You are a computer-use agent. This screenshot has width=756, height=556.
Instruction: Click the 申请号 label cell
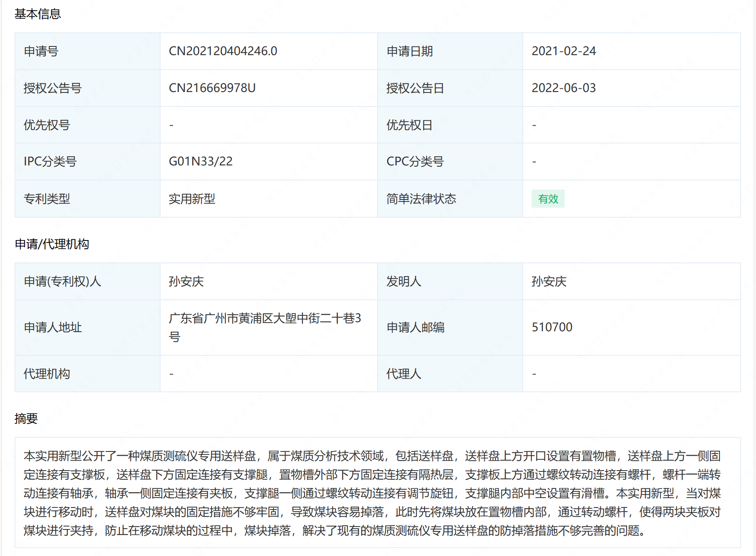tap(88, 51)
